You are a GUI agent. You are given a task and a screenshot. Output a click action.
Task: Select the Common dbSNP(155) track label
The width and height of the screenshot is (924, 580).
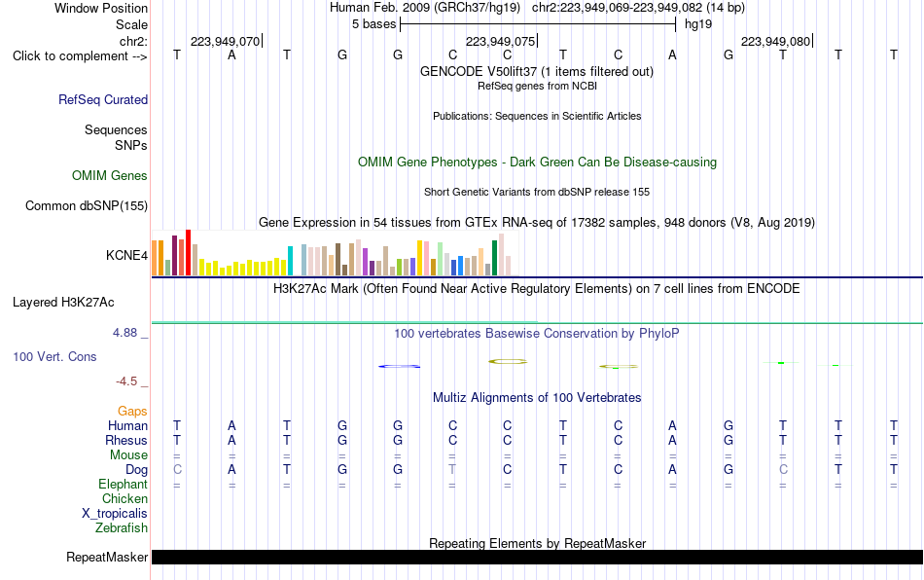(87, 205)
